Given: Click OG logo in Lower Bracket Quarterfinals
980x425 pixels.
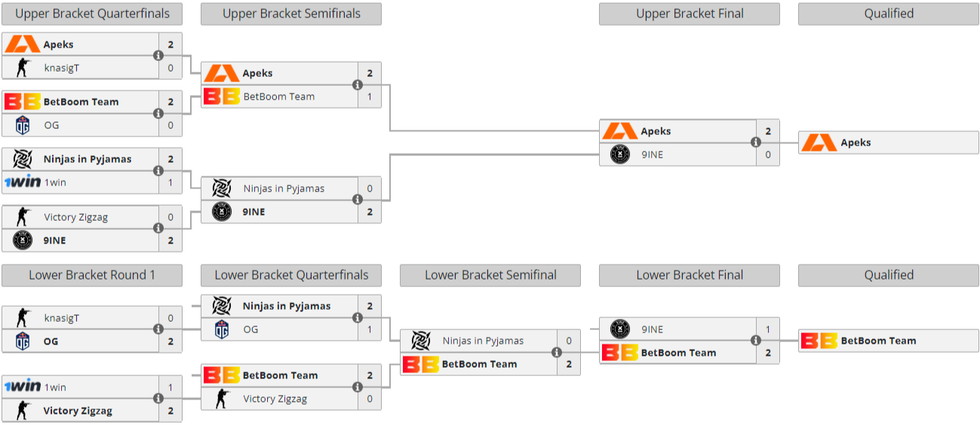Looking at the screenshot, I should (x=222, y=329).
